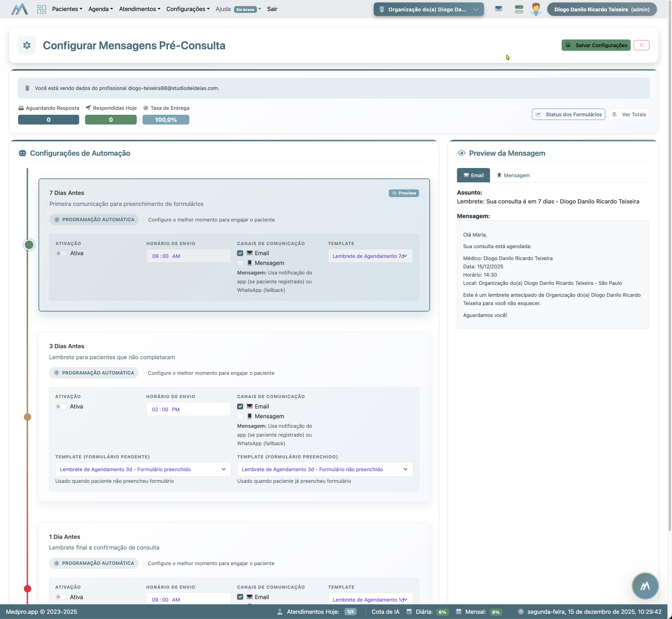This screenshot has height=619, width=672.
Task: Click the Preview eye badge on 7 Dias Antes
Action: 403,193
